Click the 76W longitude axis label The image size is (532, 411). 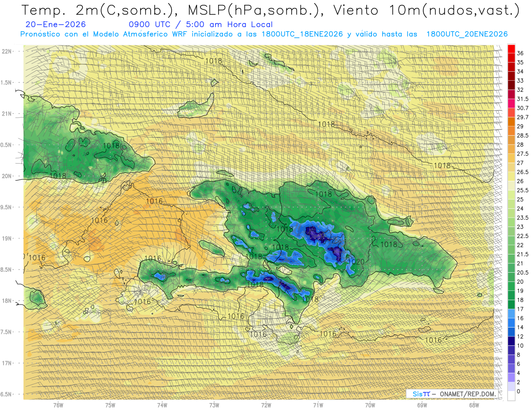(x=58, y=405)
